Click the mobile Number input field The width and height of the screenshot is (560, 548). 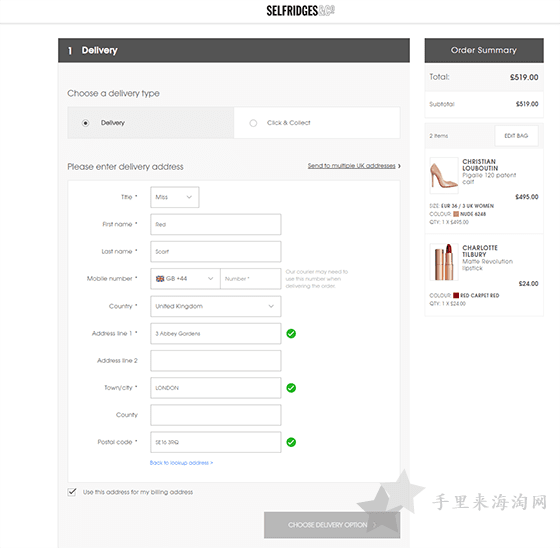(x=251, y=279)
